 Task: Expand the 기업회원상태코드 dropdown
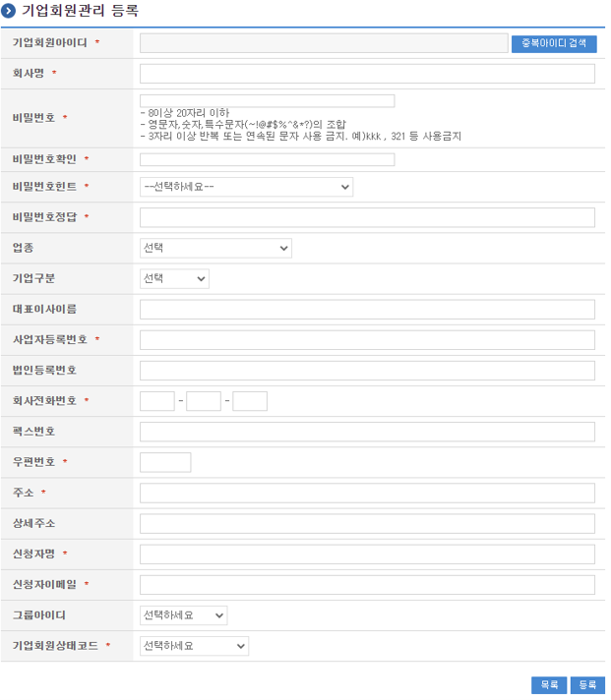click(194, 646)
